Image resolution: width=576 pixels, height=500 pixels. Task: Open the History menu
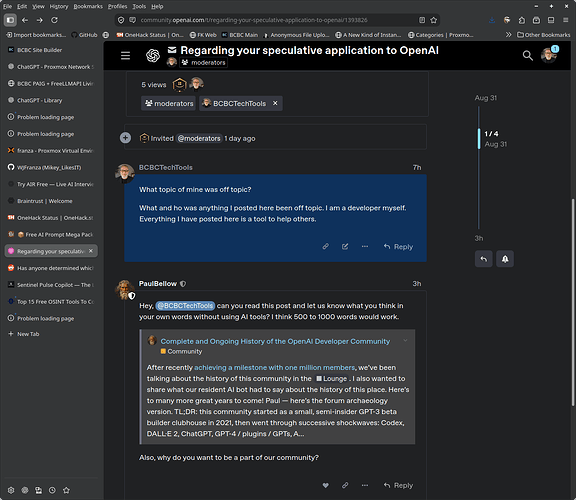point(59,6)
